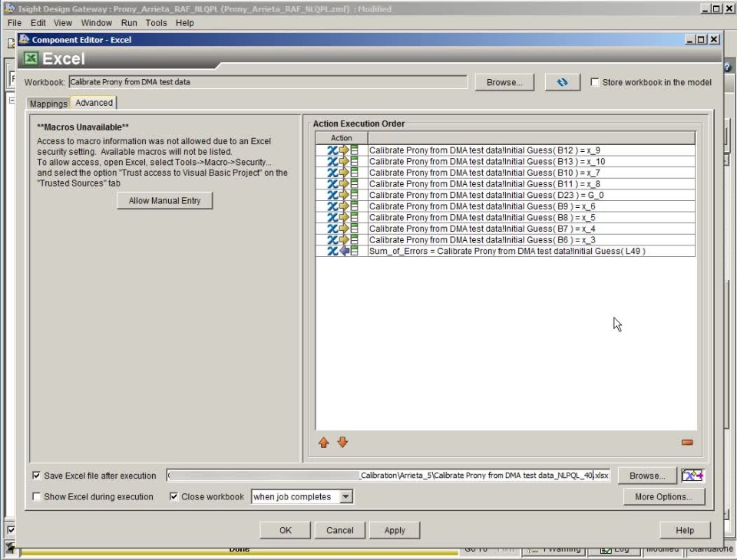The height and width of the screenshot is (560, 737).
Task: Click Allow Manual Entry button
Action: [164, 201]
